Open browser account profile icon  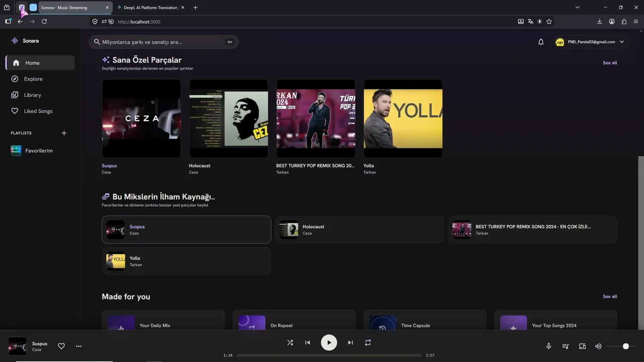(612, 22)
